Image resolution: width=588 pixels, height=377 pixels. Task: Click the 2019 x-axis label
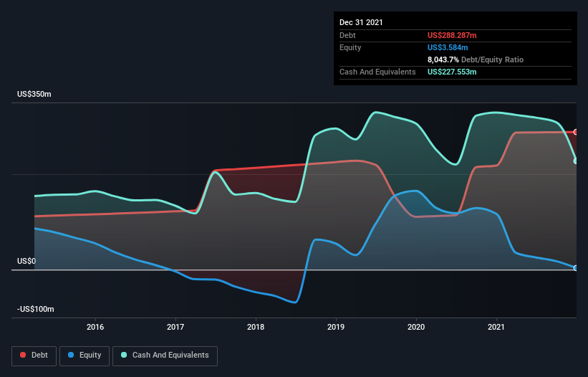(336, 327)
